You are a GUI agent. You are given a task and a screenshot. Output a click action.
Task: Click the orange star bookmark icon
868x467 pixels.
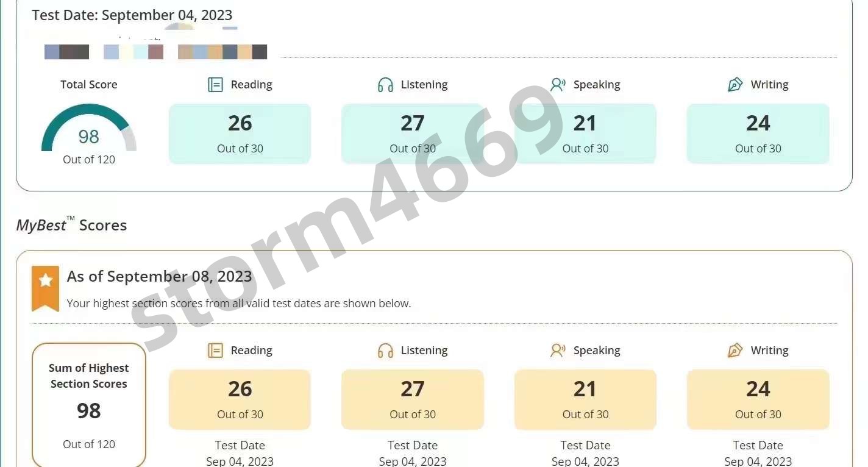(x=45, y=288)
